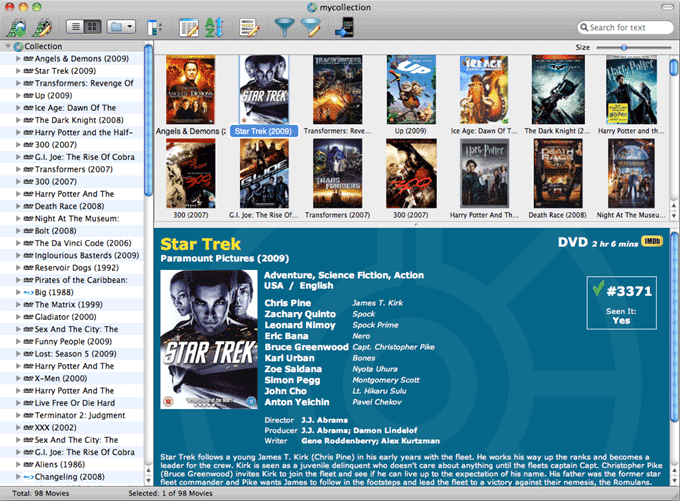680x501 pixels.
Task: Click the export to iPhone icon
Action: point(344,27)
